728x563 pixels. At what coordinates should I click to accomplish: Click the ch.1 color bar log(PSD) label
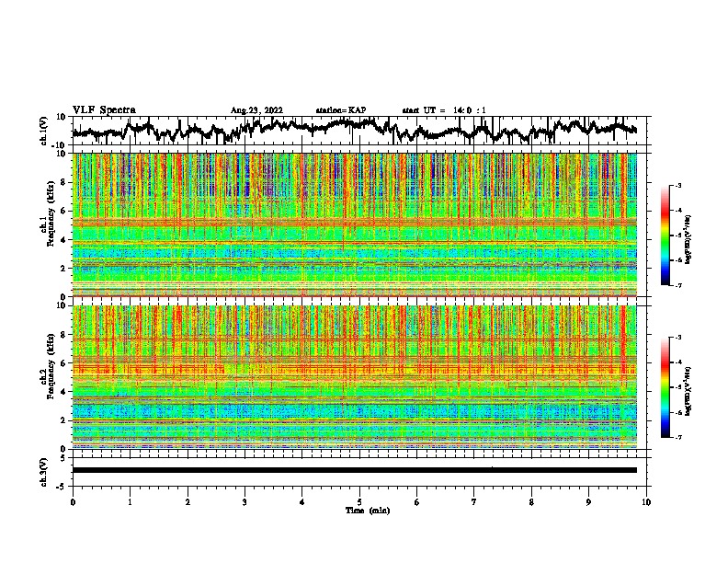click(x=688, y=240)
